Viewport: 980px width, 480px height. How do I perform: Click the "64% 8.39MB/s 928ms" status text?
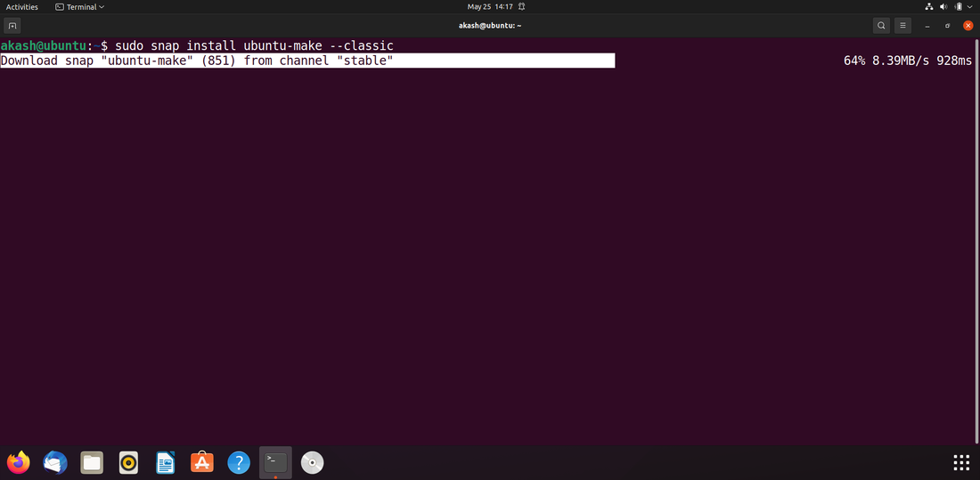908,61
